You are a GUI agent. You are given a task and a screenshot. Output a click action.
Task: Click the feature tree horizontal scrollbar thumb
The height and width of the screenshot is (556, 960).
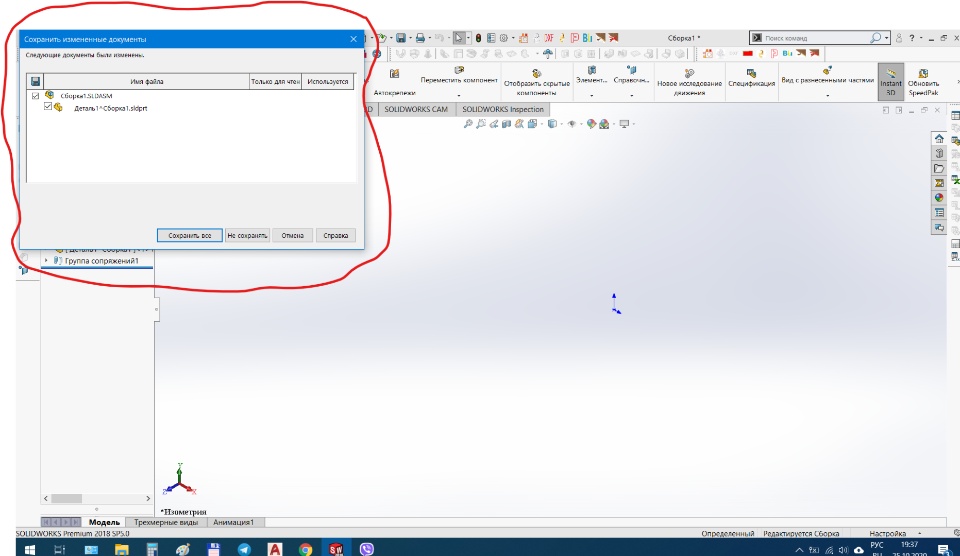pos(66,498)
